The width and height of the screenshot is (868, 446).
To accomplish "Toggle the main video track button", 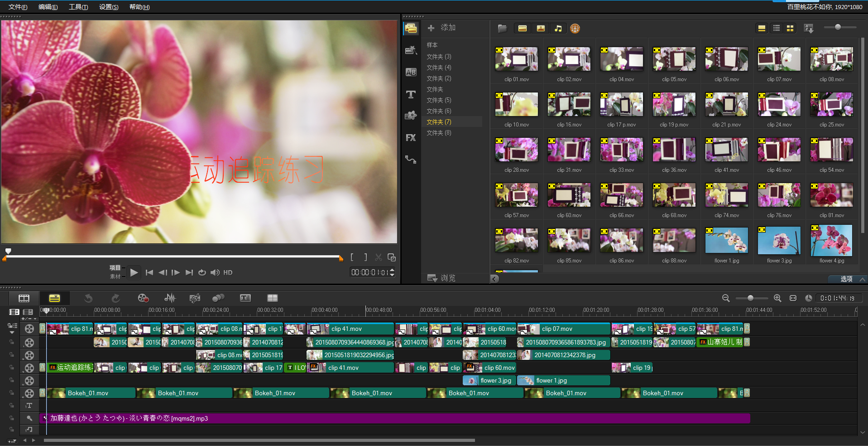I will (29, 329).
